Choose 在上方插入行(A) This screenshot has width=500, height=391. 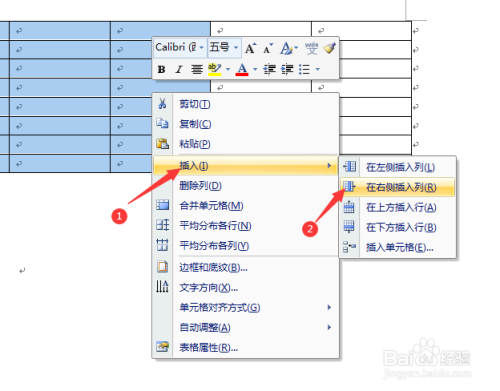pyautogui.click(x=401, y=207)
